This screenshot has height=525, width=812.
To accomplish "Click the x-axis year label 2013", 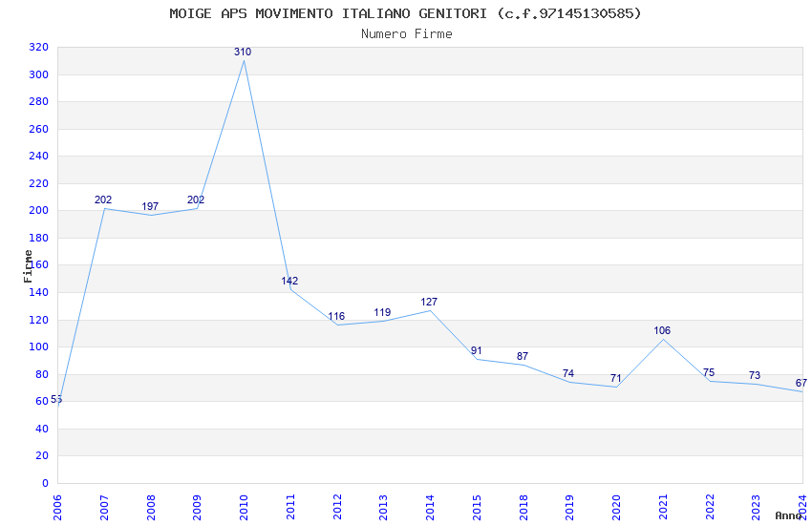I will pos(383,508).
